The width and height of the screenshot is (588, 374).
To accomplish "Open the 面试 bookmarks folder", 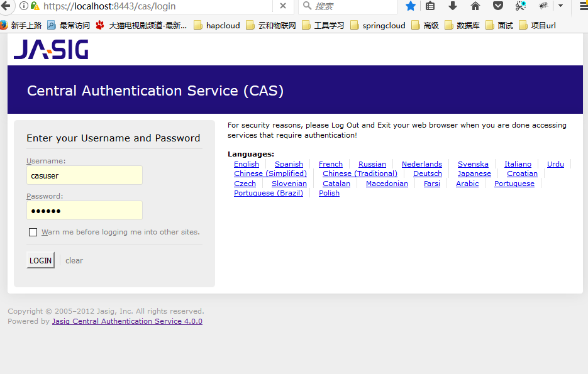I will (x=499, y=26).
